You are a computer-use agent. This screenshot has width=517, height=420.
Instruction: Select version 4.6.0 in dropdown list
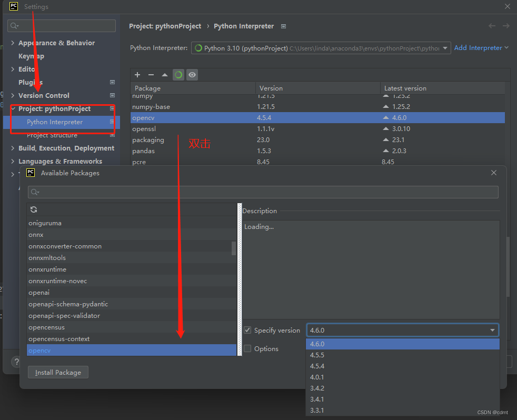click(403, 344)
